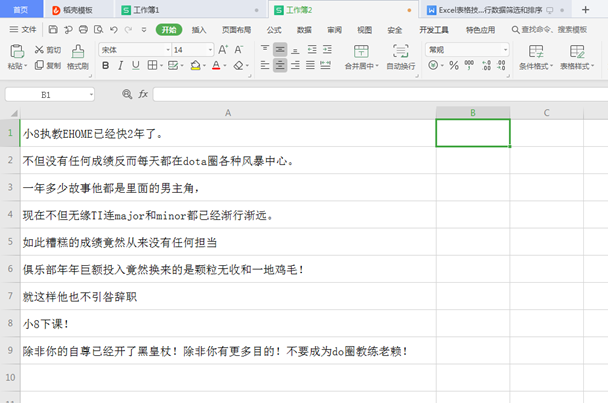608x403 pixels.
Task: Open Print Preview icon
Action: coord(98,29)
